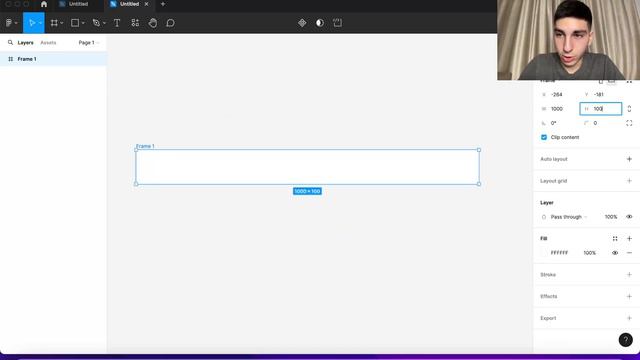
Task: Open a new tab with plus icon
Action: [163, 4]
